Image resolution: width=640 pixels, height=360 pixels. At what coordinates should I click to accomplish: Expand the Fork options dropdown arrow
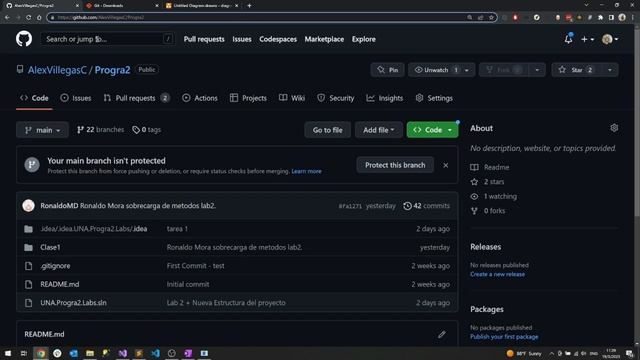click(537, 70)
